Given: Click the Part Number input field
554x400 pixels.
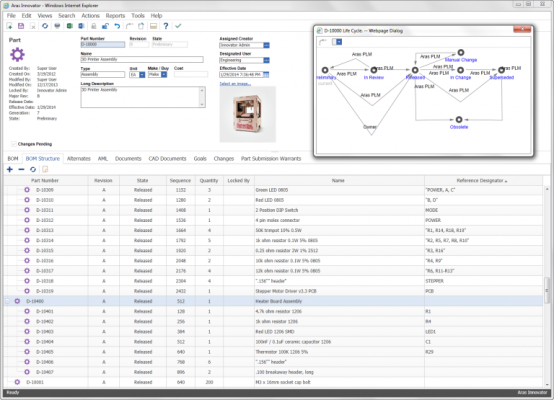Looking at the screenshot, I should pyautogui.click(x=103, y=45).
